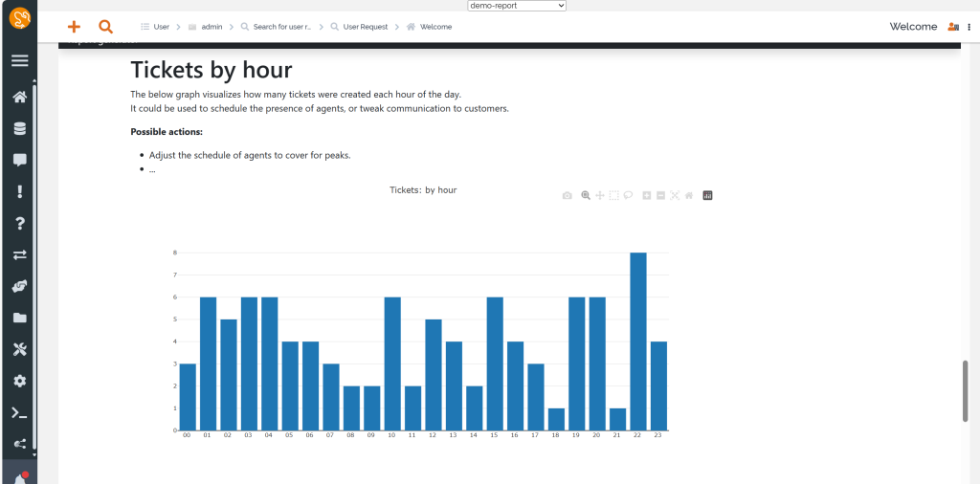Click the page vertical scrollbar thumb
This screenshot has width=980, height=484.
pos(965,390)
